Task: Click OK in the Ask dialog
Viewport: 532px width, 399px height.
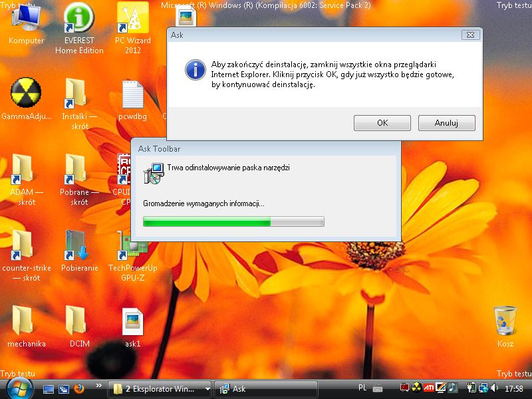Action: coord(382,123)
